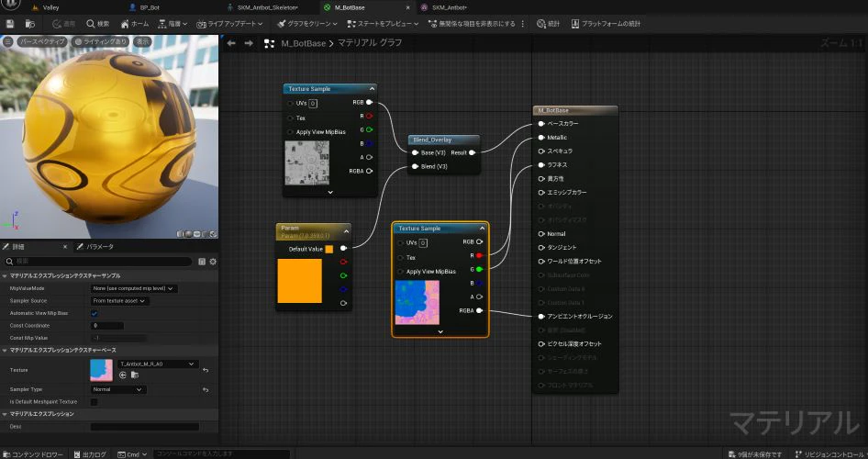Switch to the パラメータ parameters tab
Viewport: 868px width, 459px height.
(x=95, y=246)
